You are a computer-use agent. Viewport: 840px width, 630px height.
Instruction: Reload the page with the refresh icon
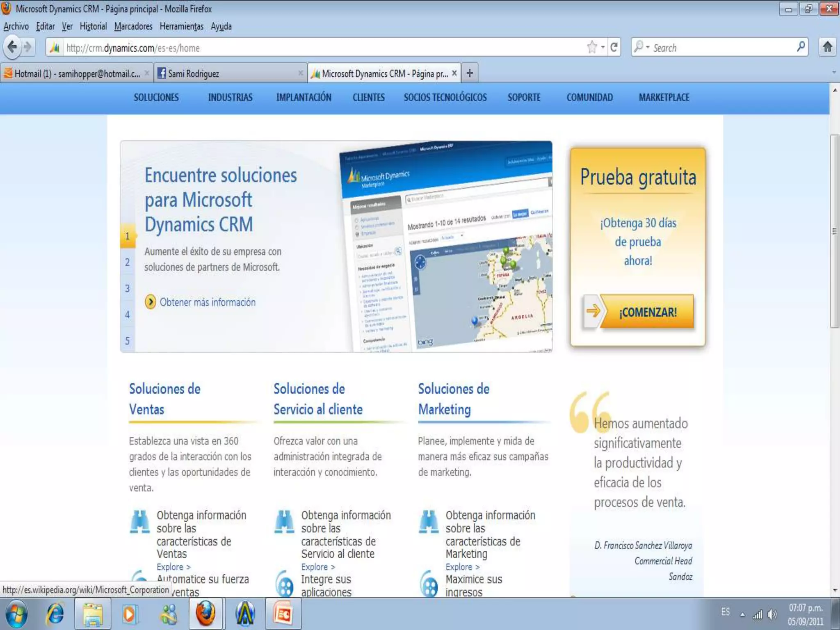(614, 48)
